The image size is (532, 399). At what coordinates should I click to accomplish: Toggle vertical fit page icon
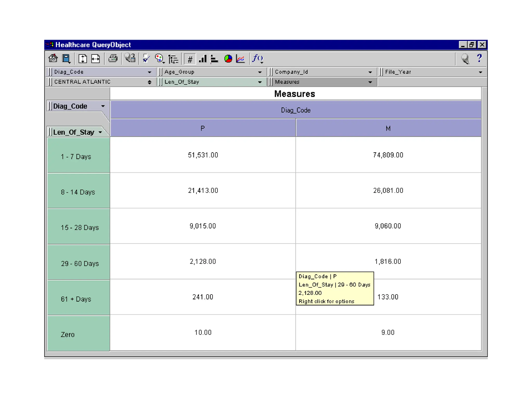coord(83,59)
